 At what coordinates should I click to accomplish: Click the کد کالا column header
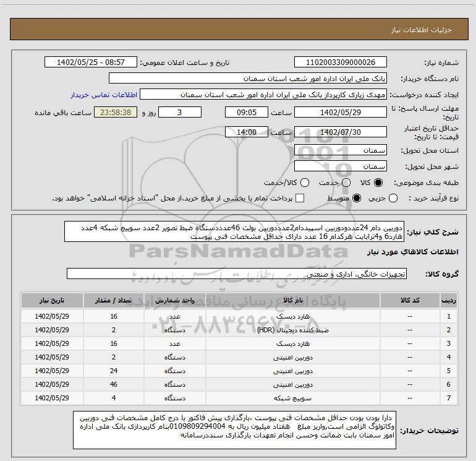410,301
